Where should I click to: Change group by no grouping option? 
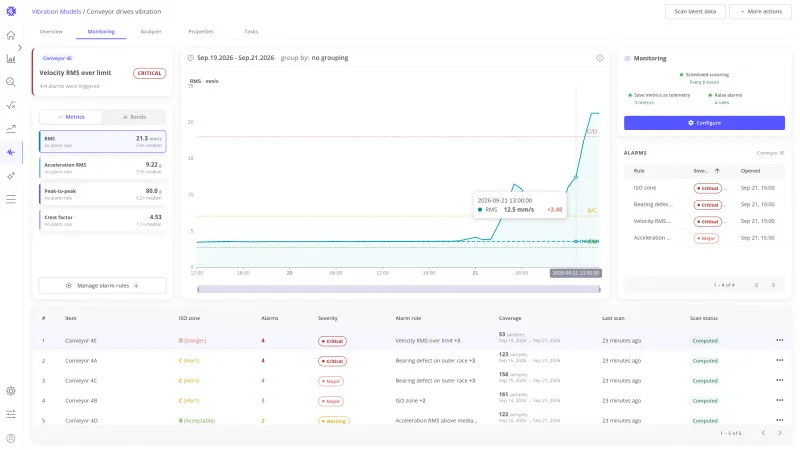click(x=330, y=58)
